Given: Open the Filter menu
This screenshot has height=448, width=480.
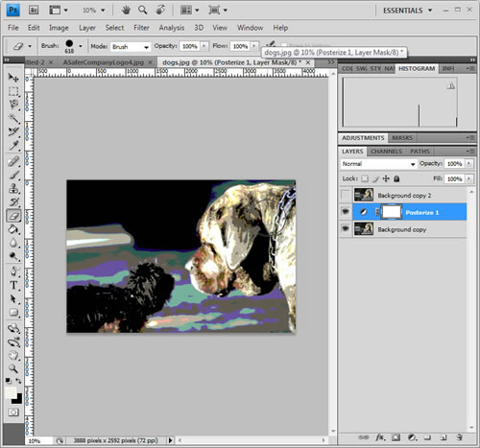Looking at the screenshot, I should (141, 28).
